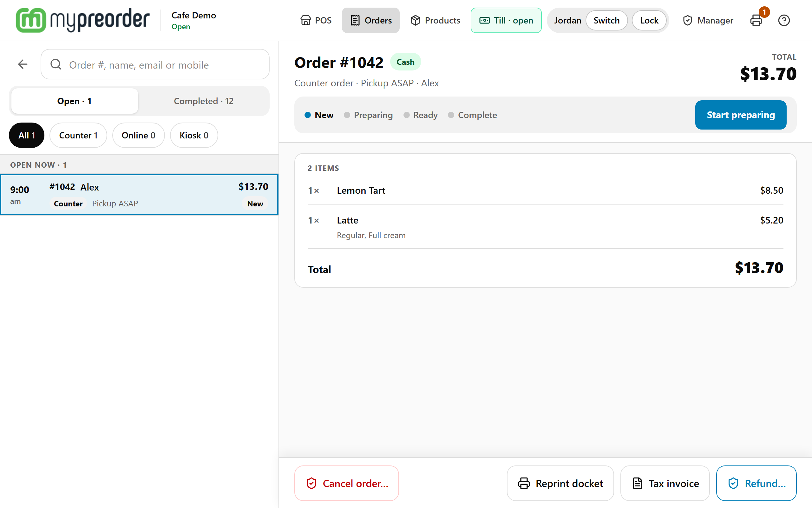This screenshot has width=812, height=508.
Task: Click the New badge on order #1042
Action: (x=255, y=204)
